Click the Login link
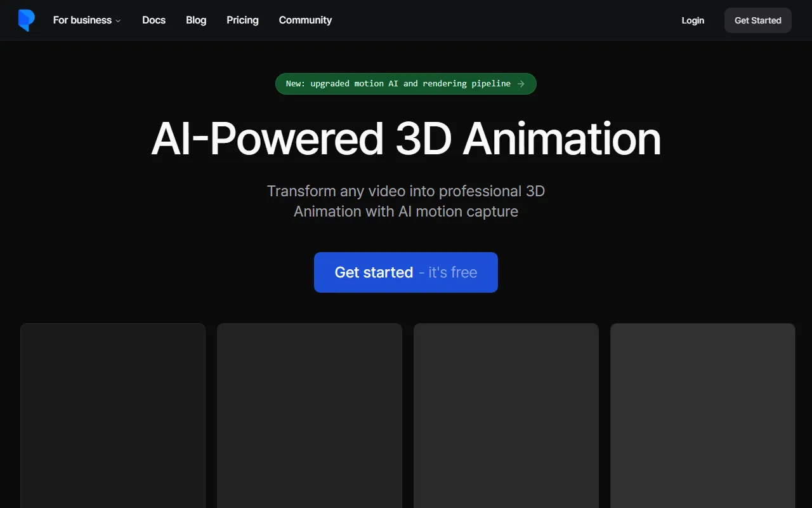The height and width of the screenshot is (508, 812). (x=693, y=20)
